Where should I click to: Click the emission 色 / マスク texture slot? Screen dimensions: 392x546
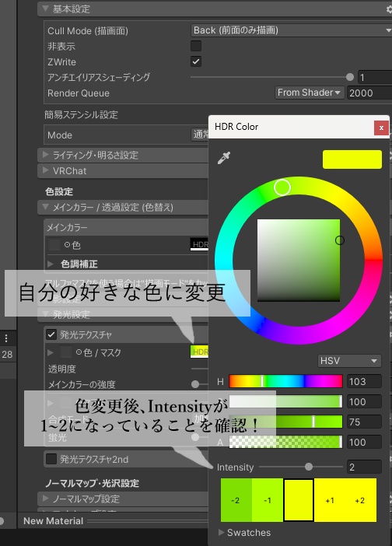66,352
